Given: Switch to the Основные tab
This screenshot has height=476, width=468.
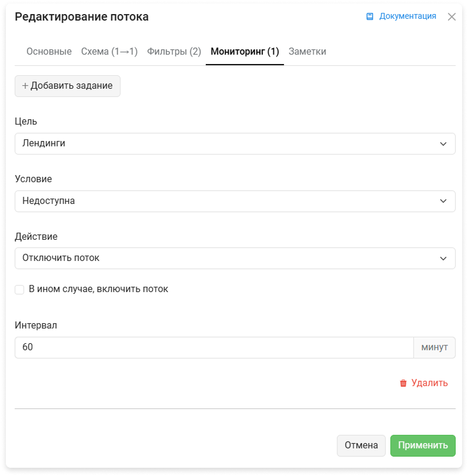Looking at the screenshot, I should pos(49,52).
